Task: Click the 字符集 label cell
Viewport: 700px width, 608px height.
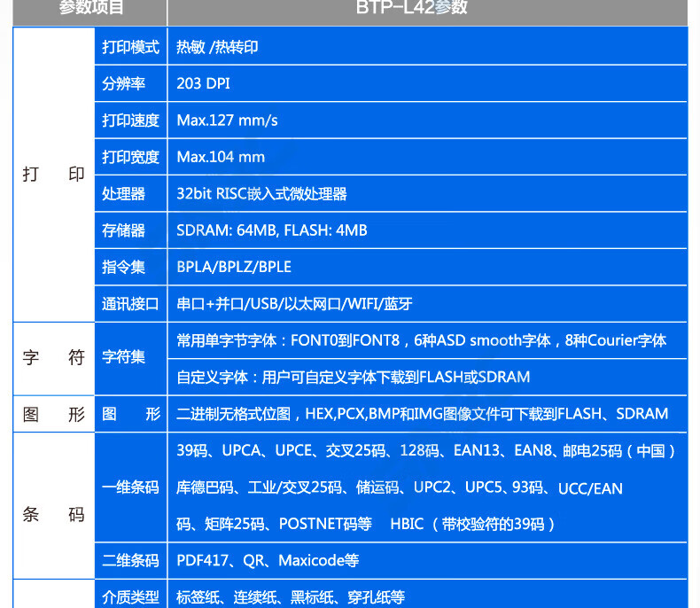Action: coord(124,358)
